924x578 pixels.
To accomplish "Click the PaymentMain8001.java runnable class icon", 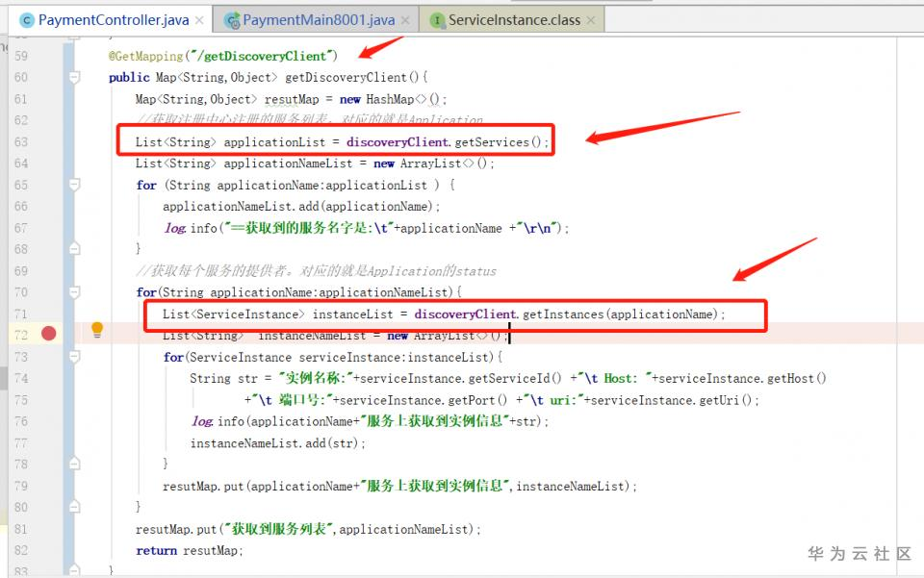I will point(232,20).
